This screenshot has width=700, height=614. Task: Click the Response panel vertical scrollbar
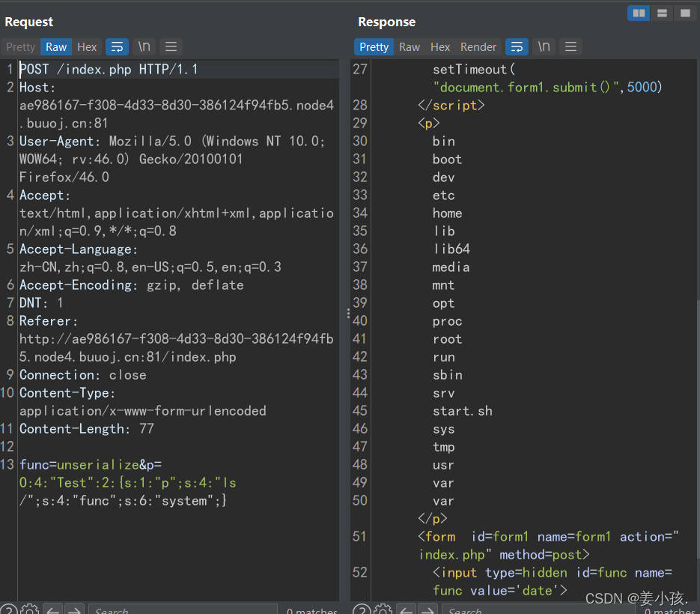click(697, 429)
